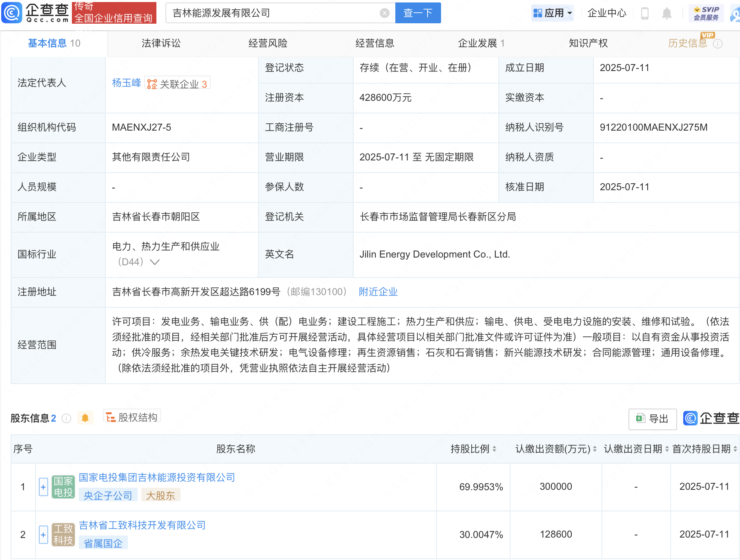Screen dimensions: 740x560
Task: Expand row 2 吉林省工致科技 shareholder details
Action: pyautogui.click(x=43, y=535)
